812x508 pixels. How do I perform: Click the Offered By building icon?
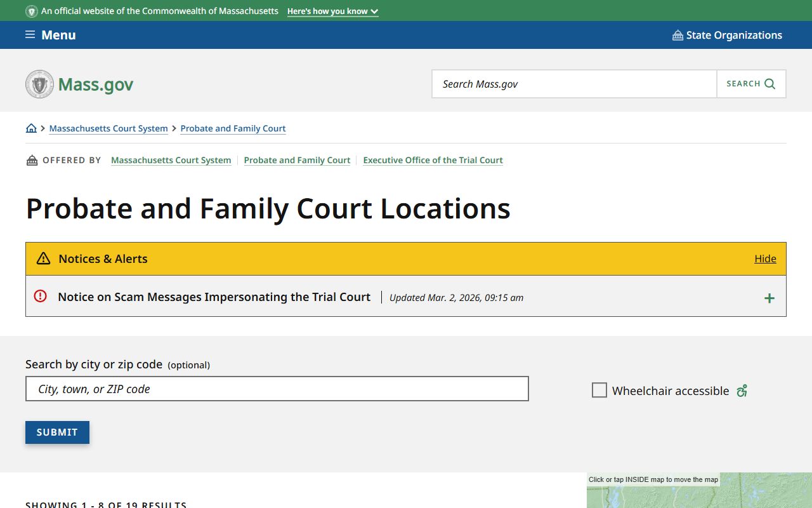click(x=32, y=160)
